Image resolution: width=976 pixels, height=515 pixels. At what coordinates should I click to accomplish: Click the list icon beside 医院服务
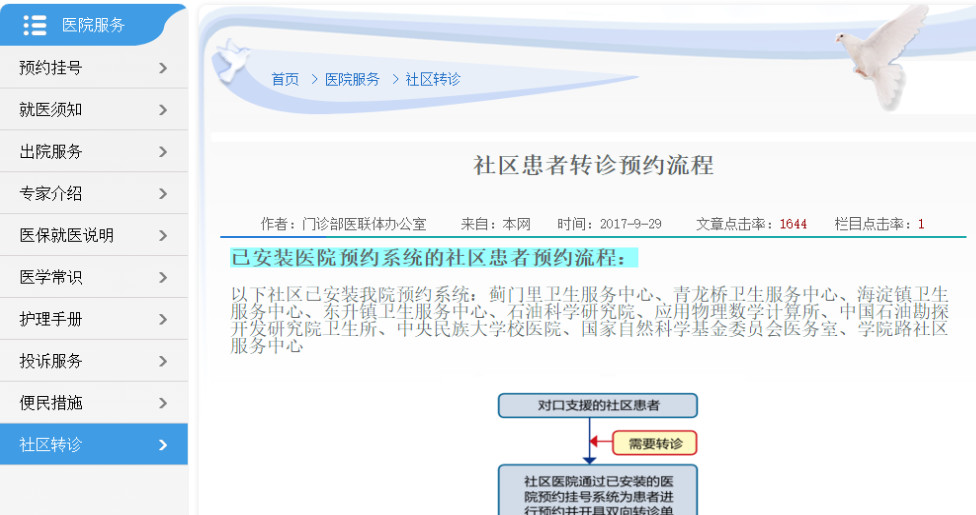[x=35, y=25]
